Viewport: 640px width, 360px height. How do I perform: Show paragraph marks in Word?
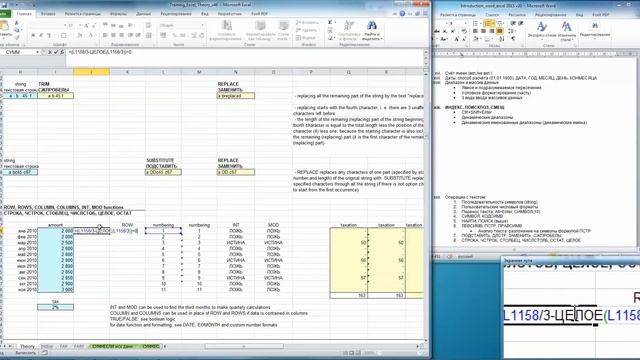point(513,39)
